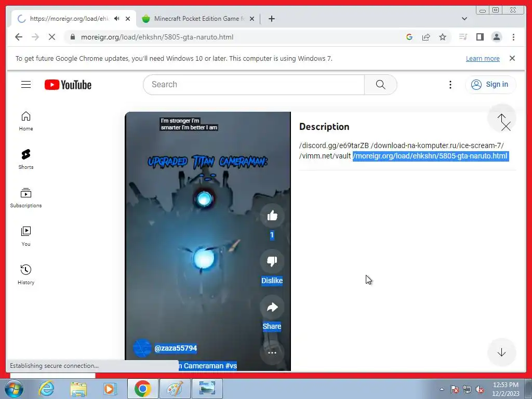This screenshot has width=532, height=399.
Task: Share this page icon in address bar
Action: pyautogui.click(x=426, y=37)
